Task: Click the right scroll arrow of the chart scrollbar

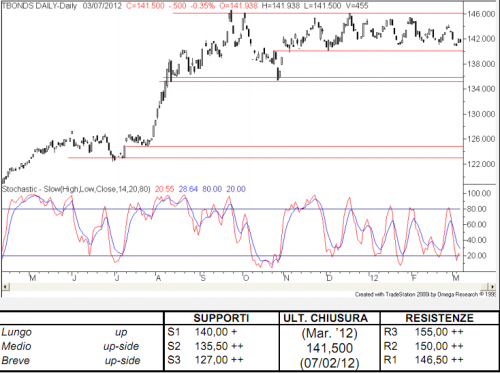Action: coord(492,286)
